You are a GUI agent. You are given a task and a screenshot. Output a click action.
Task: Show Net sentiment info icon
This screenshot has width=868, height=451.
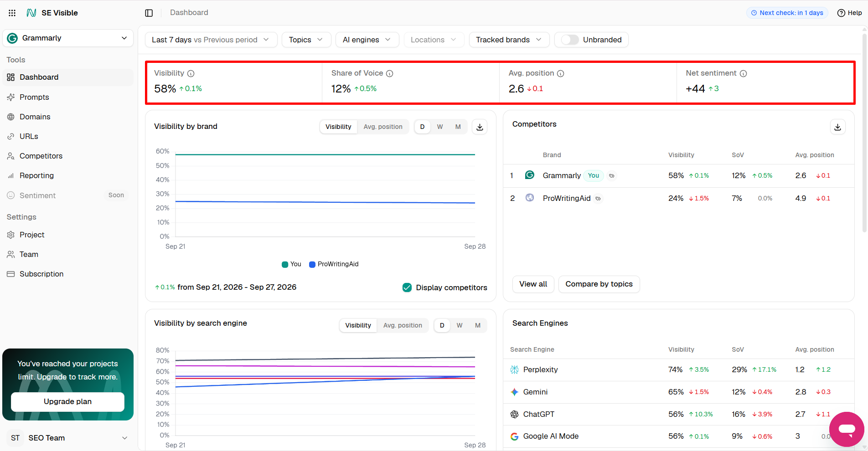click(743, 73)
